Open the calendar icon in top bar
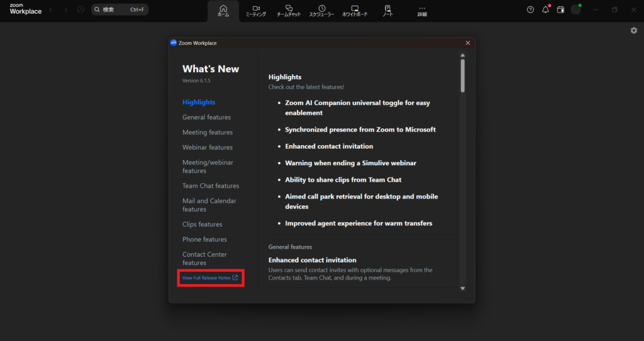 (560, 9)
